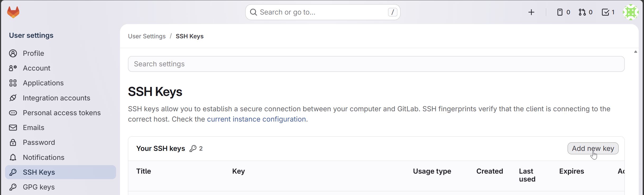Click the GPG keys icon

13,187
